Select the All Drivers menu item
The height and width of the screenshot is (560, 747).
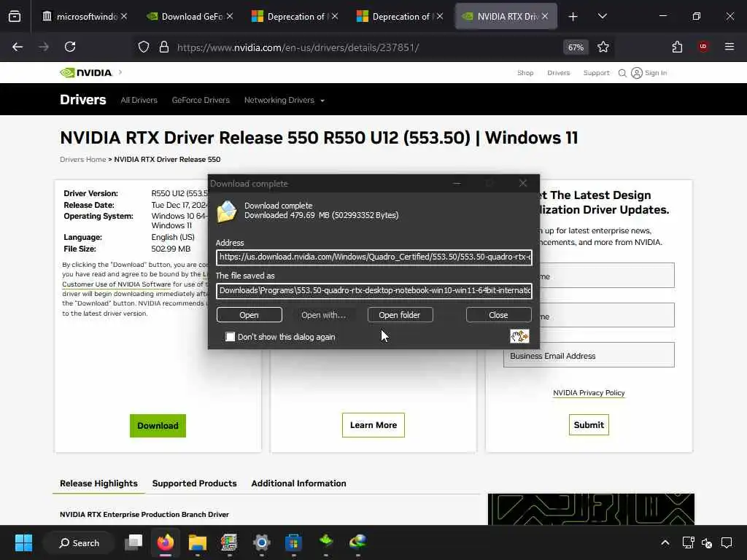tap(139, 100)
